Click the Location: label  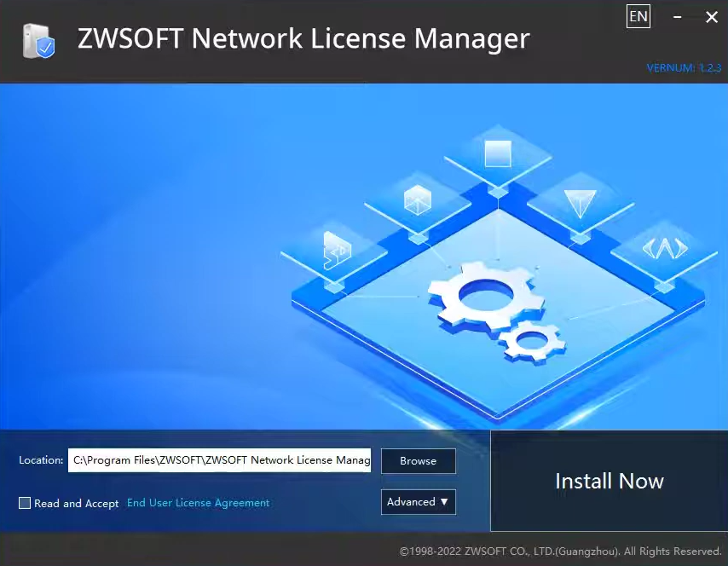click(x=41, y=460)
